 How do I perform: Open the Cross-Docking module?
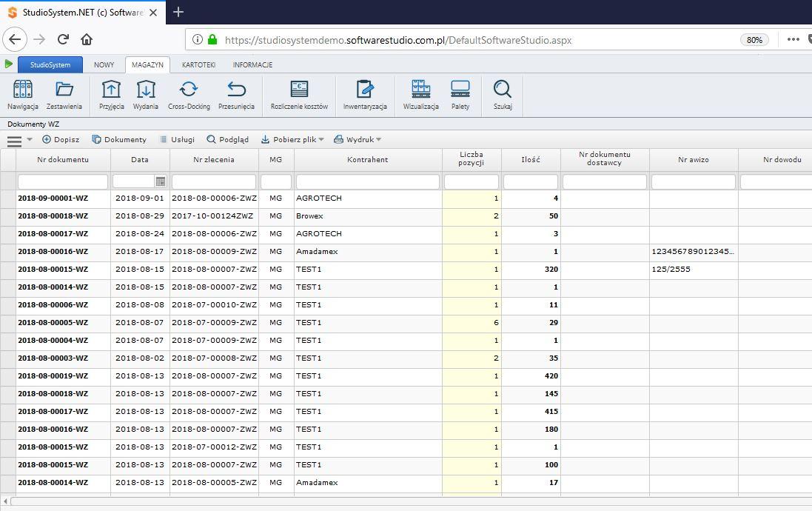189,95
